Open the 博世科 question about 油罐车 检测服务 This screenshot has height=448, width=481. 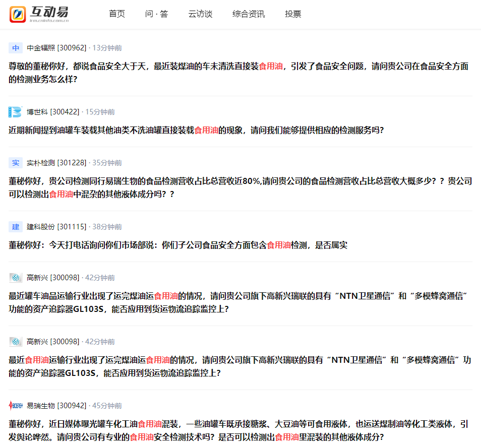[196, 131]
